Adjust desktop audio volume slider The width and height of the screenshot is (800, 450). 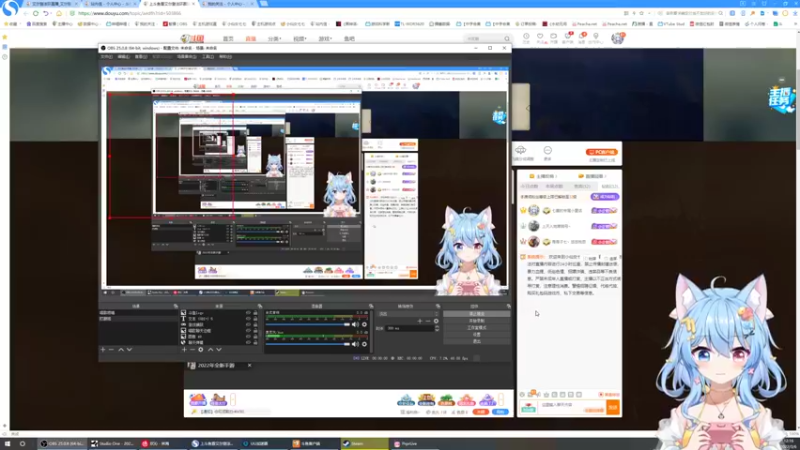pyautogui.click(x=308, y=324)
